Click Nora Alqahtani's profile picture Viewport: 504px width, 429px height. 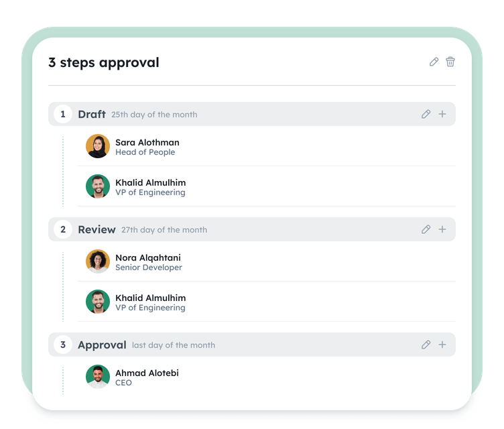point(98,261)
